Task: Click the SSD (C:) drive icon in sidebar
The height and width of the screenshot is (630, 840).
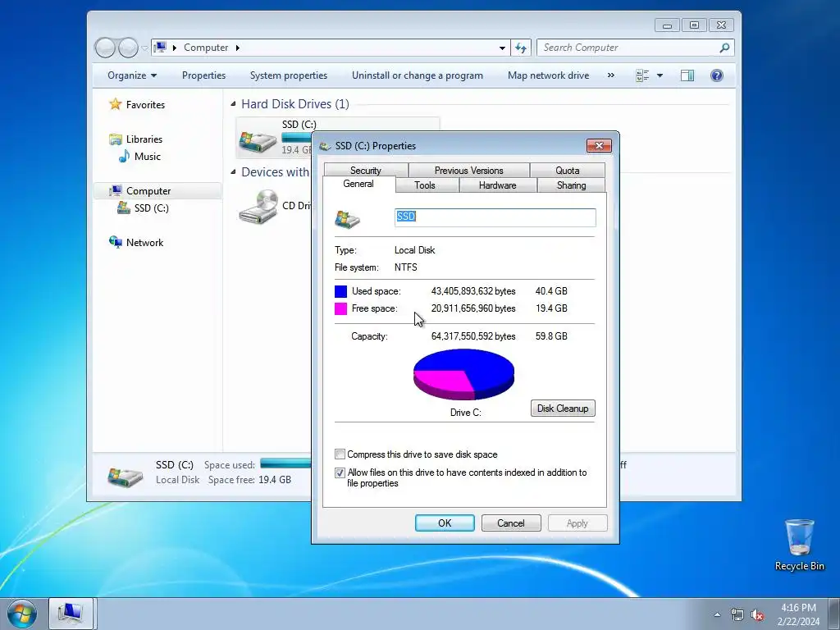Action: point(124,208)
